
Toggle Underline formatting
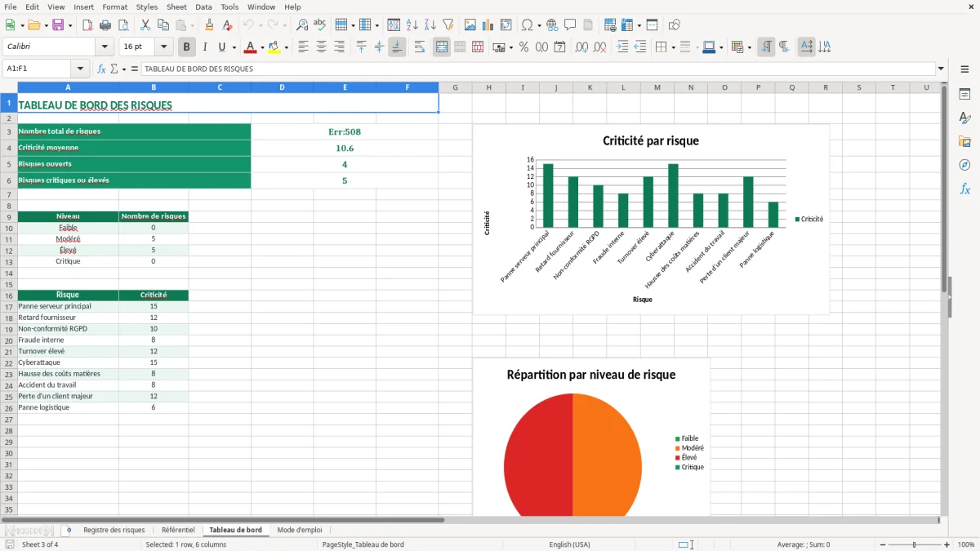click(x=221, y=47)
